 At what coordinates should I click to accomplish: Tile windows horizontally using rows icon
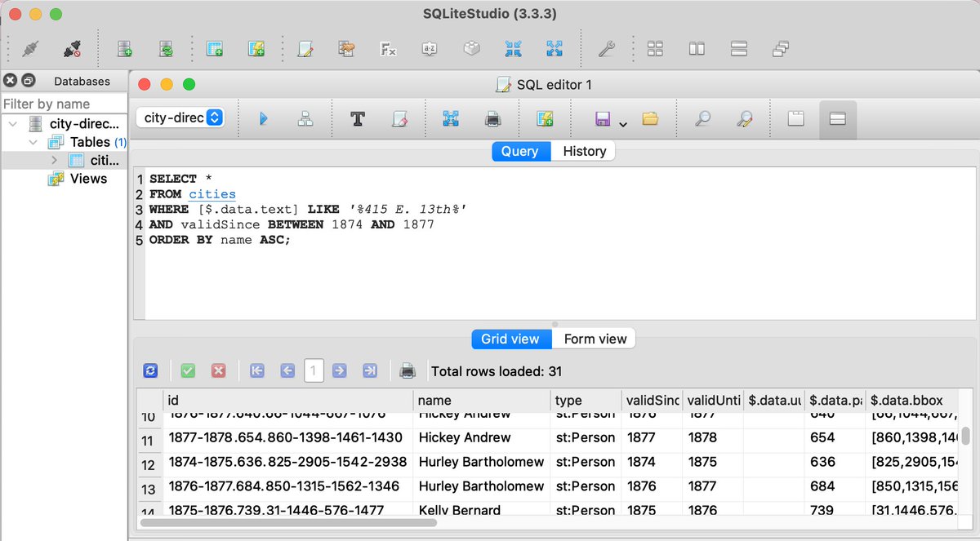coord(738,49)
